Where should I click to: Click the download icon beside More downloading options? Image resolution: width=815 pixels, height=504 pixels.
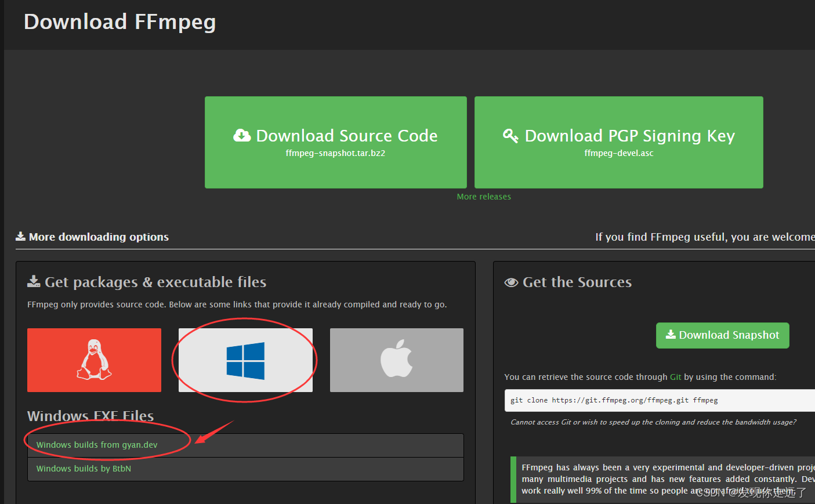click(x=20, y=236)
